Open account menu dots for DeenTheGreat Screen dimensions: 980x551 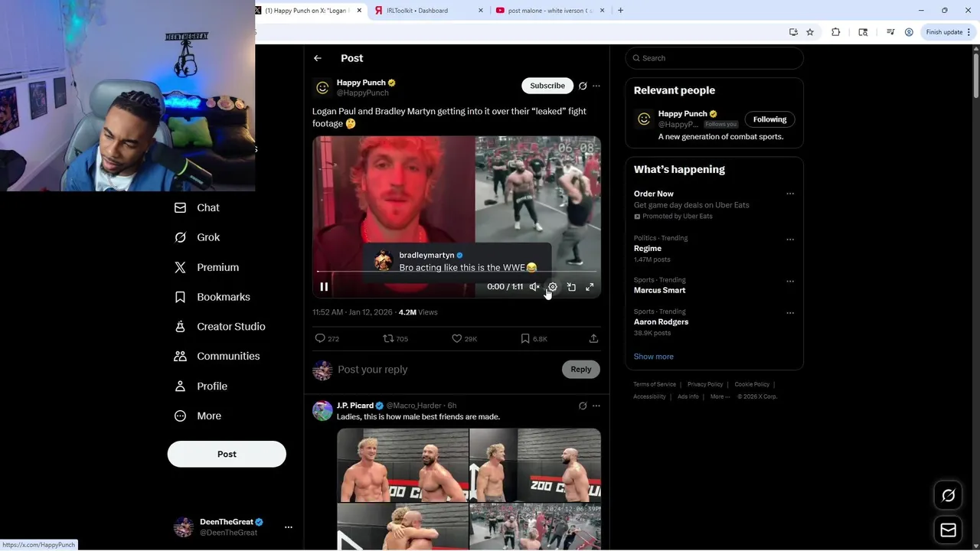(289, 527)
